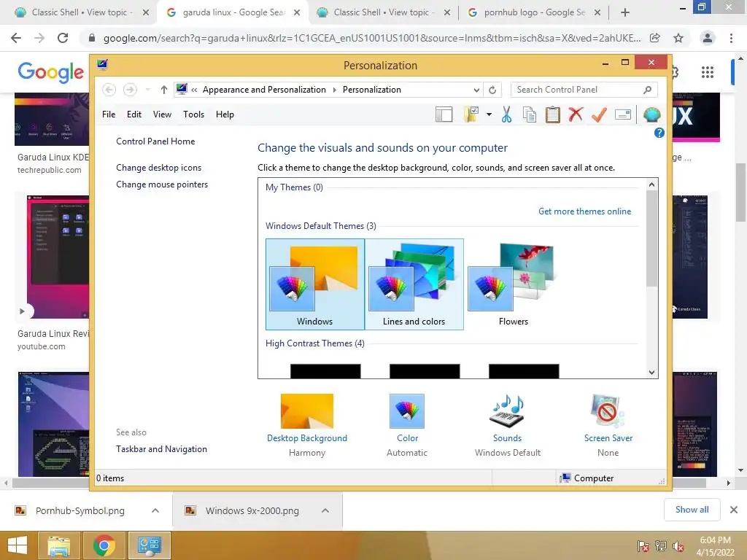Click Change desktop icons link
The image size is (747, 560).
tap(158, 168)
